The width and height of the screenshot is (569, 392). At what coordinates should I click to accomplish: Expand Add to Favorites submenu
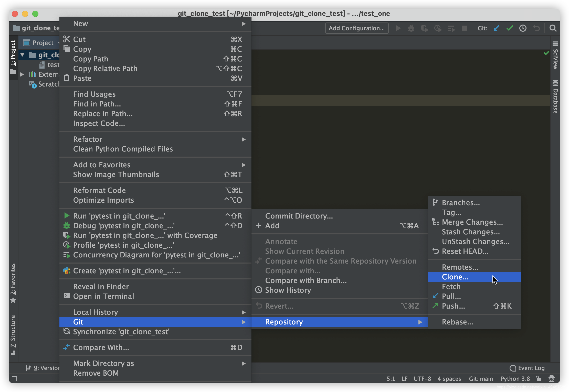pyautogui.click(x=155, y=165)
